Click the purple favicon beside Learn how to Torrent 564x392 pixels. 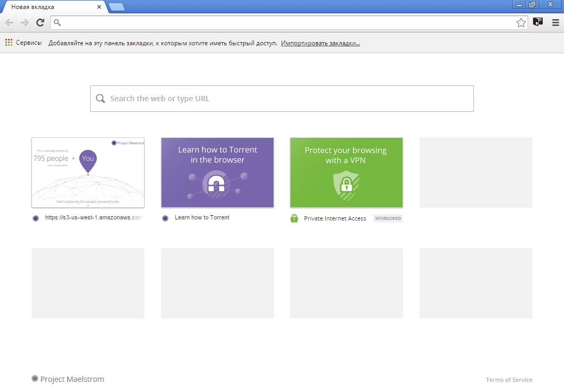165,218
